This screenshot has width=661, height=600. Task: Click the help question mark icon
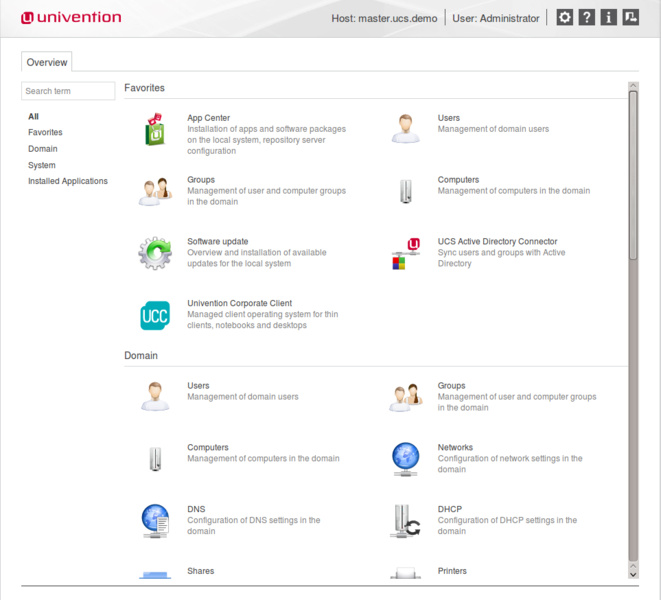[x=586, y=18]
